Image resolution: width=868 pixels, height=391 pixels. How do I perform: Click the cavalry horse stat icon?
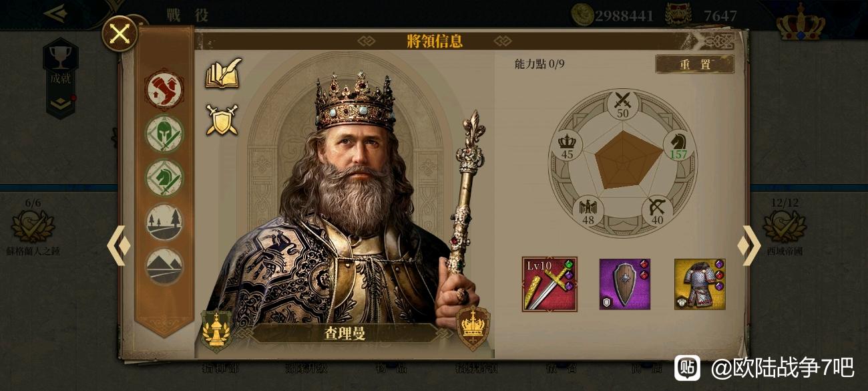[678, 140]
